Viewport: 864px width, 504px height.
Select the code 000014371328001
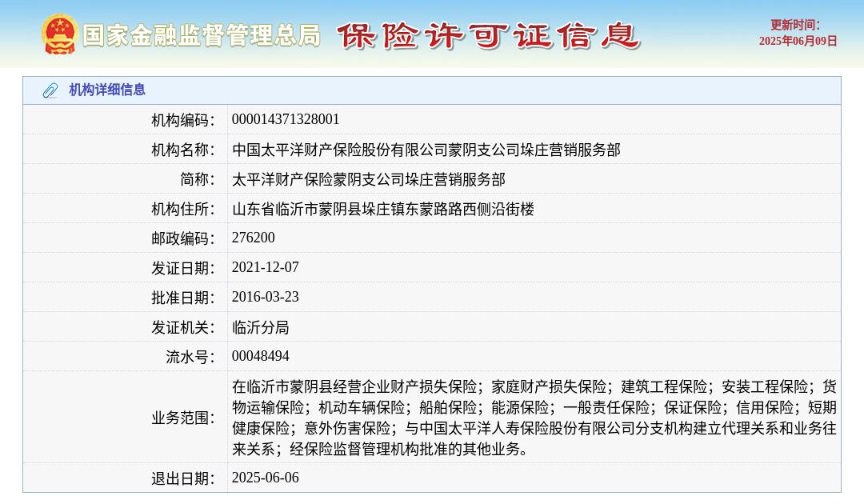pos(286,119)
